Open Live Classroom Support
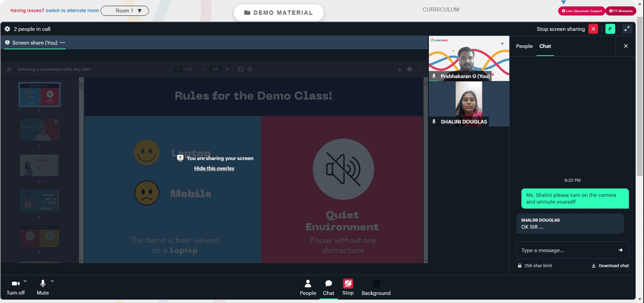The height and width of the screenshot is (303, 644). [x=581, y=11]
